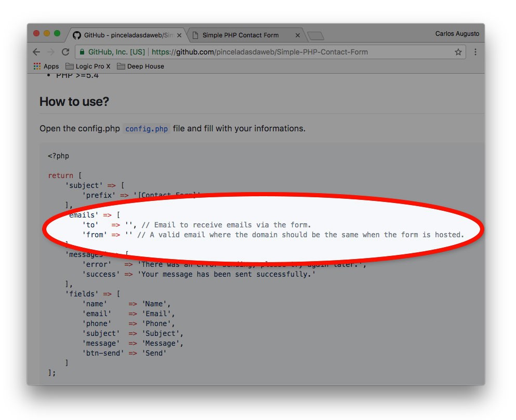The image size is (516, 420).
Task: Expand the Logic Pro X bookmarks folder
Action: tap(88, 66)
